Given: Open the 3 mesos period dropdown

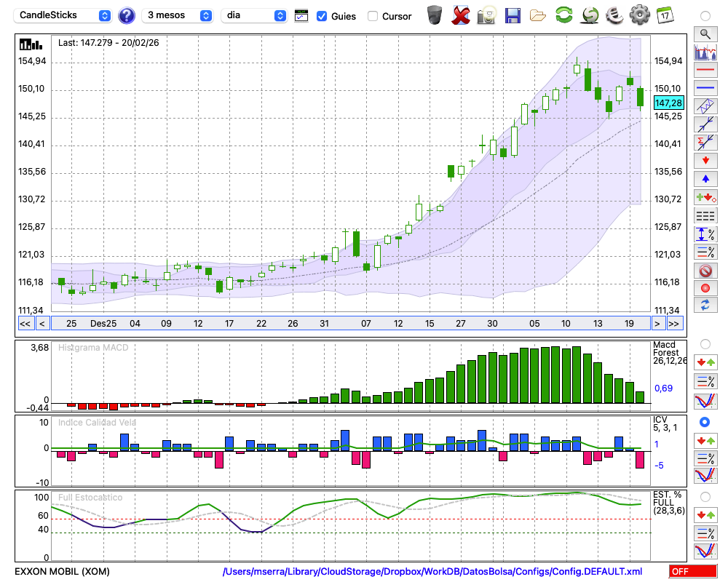Looking at the screenshot, I should pyautogui.click(x=178, y=15).
